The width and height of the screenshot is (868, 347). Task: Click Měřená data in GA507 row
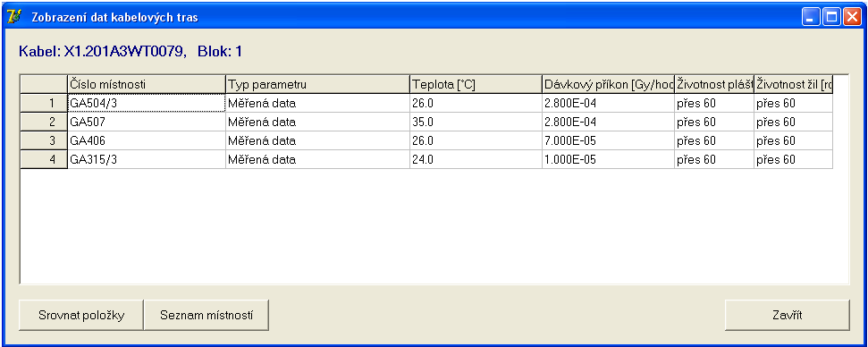coord(317,122)
